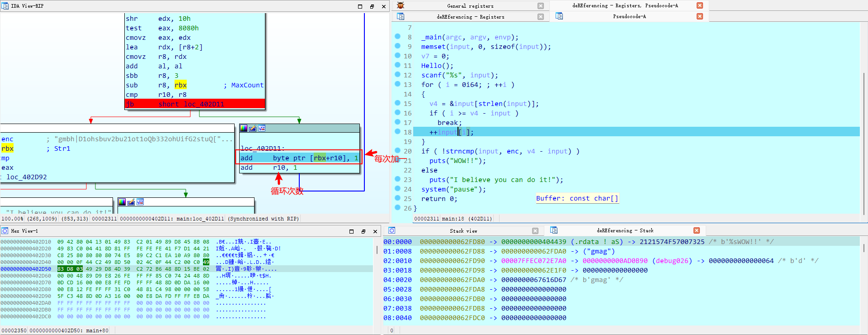The width and height of the screenshot is (868, 335).
Task: Toggle breakpoint dot on pseudocode line 8
Action: 397,36
